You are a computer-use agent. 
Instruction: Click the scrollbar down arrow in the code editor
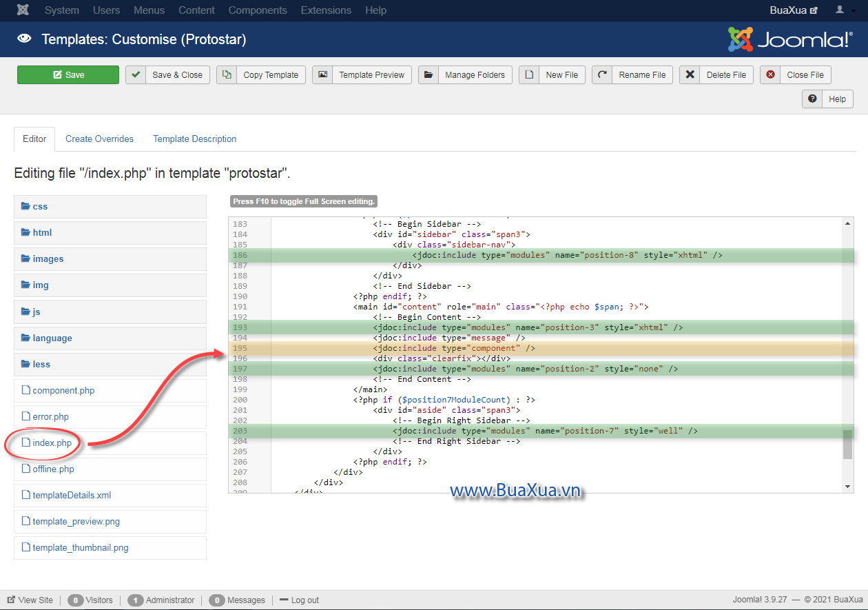[848, 487]
